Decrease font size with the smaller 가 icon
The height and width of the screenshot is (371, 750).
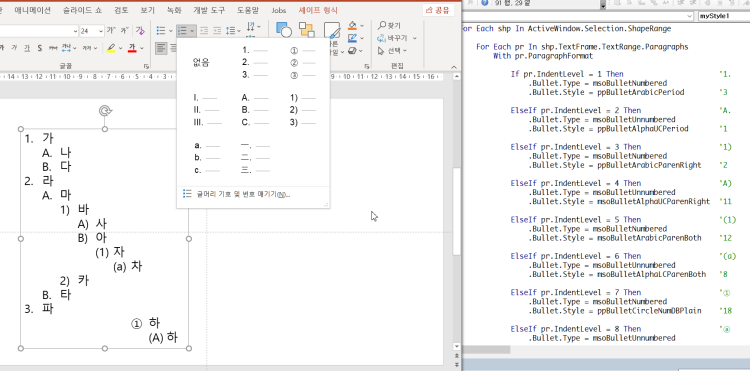pyautogui.click(x=124, y=31)
